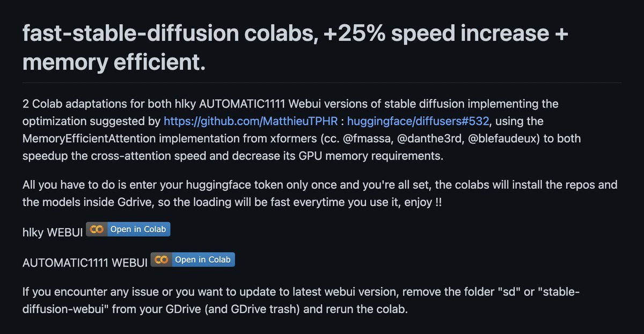Click the "hlky WEBUI" text label
Viewport: 644px width, 334px height.
click(53, 231)
